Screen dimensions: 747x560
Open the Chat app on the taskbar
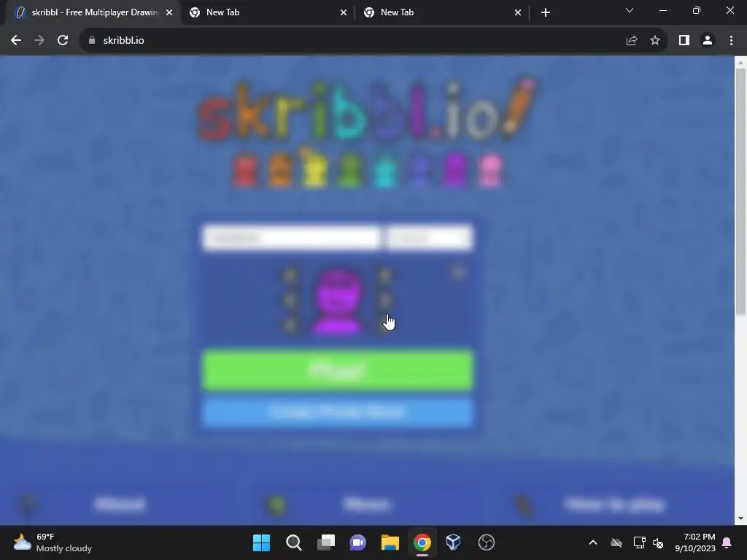[357, 542]
